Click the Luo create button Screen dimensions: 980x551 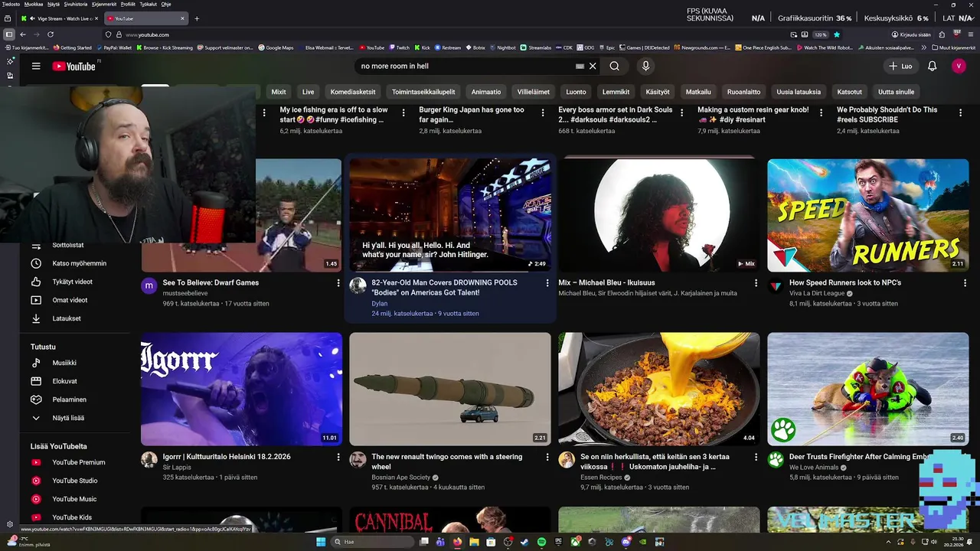tap(900, 66)
